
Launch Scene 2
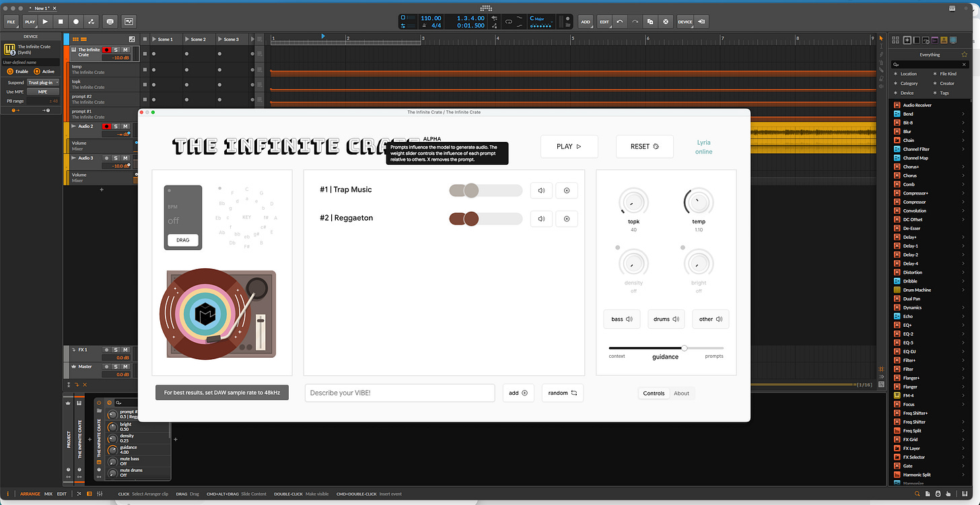[188, 39]
